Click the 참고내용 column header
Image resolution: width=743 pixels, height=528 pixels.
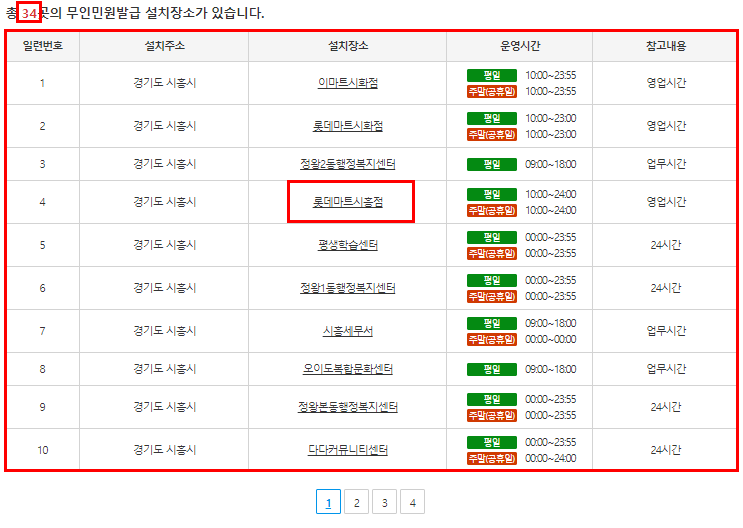coord(665,46)
